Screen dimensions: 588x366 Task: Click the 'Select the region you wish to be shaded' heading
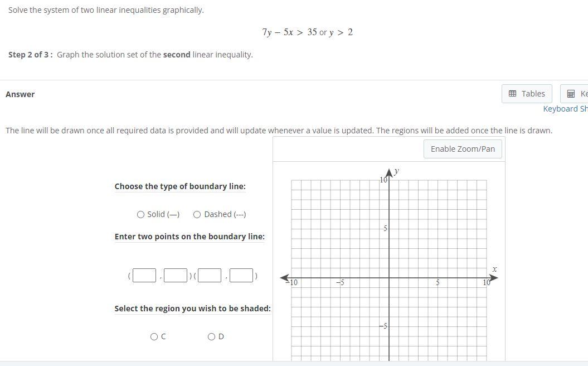192,309
